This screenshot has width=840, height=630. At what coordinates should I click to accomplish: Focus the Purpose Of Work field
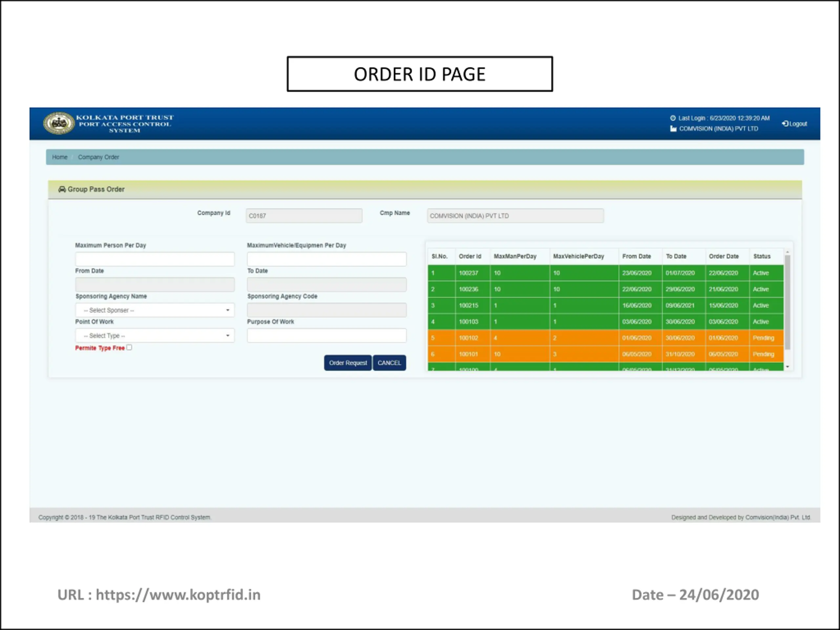[x=326, y=336]
